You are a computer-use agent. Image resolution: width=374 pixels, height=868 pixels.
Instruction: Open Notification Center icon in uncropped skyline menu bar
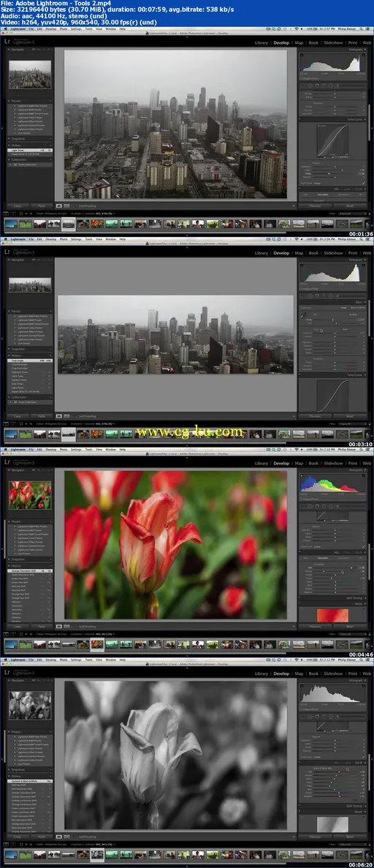pyautogui.click(x=369, y=29)
